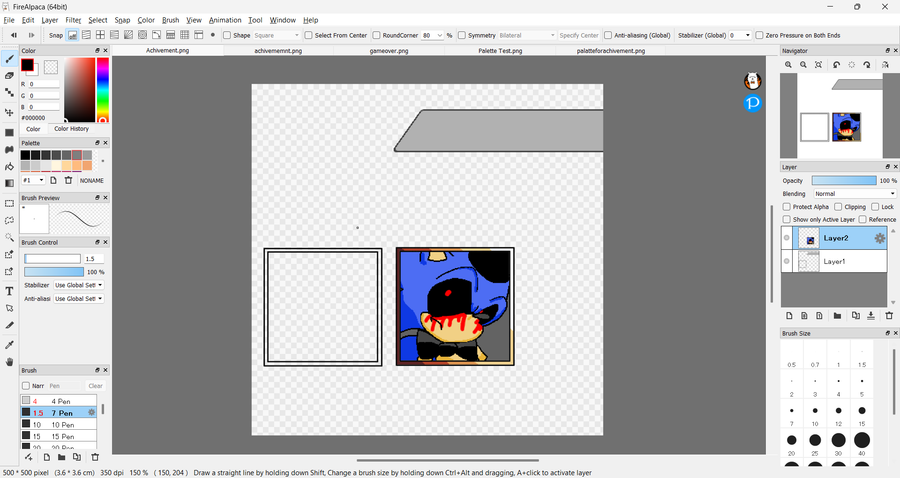Toggle the Symmetry checkbox

point(461,35)
